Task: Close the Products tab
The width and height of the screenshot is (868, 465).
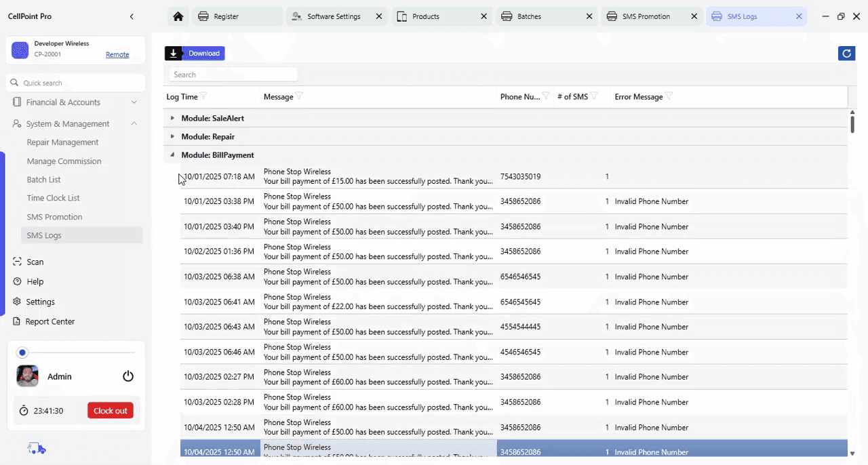Action: pos(484,16)
